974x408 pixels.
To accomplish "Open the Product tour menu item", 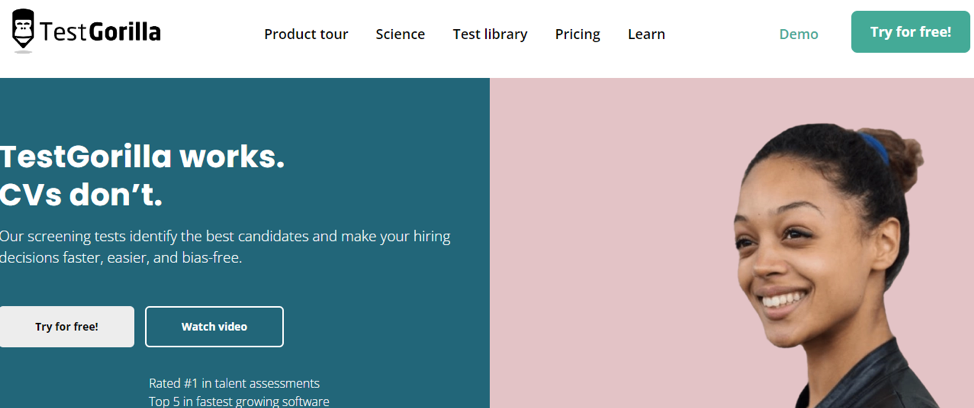I will [306, 34].
